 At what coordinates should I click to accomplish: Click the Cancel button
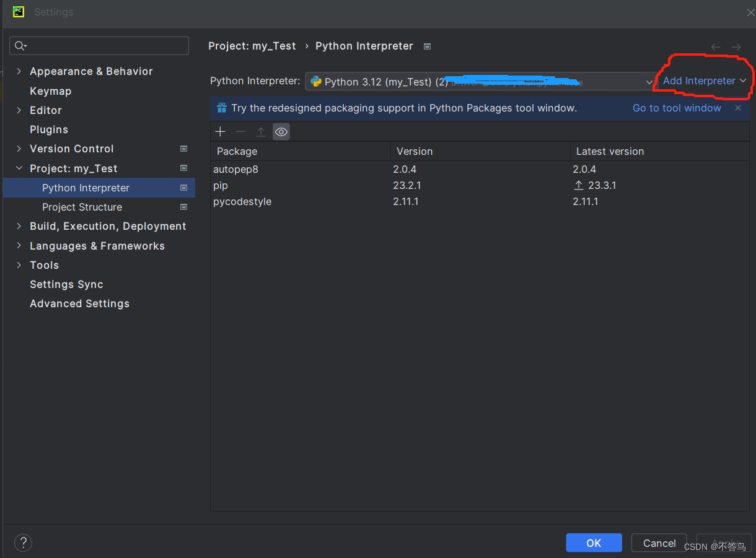659,543
